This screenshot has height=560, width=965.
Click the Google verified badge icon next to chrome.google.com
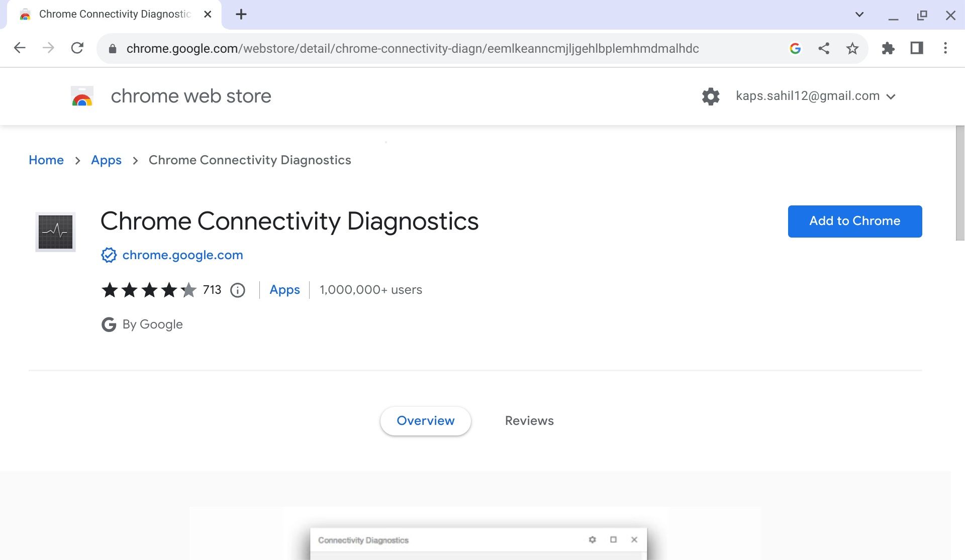pos(108,255)
